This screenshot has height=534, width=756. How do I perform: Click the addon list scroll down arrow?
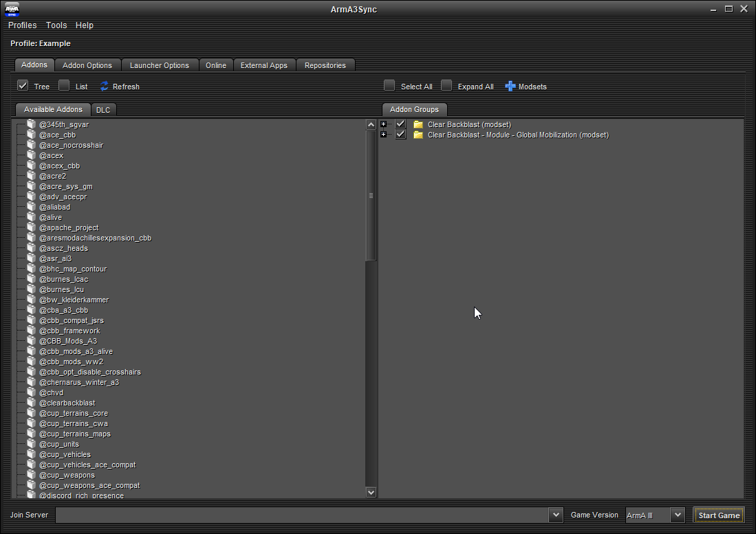click(371, 492)
